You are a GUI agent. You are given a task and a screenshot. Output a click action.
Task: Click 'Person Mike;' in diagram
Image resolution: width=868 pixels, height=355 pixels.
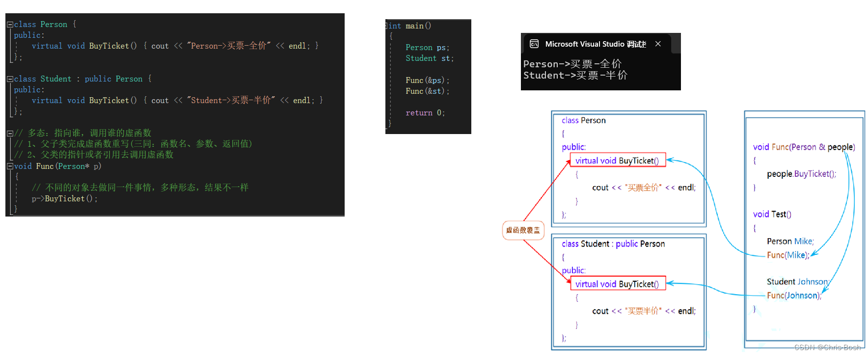coord(790,241)
